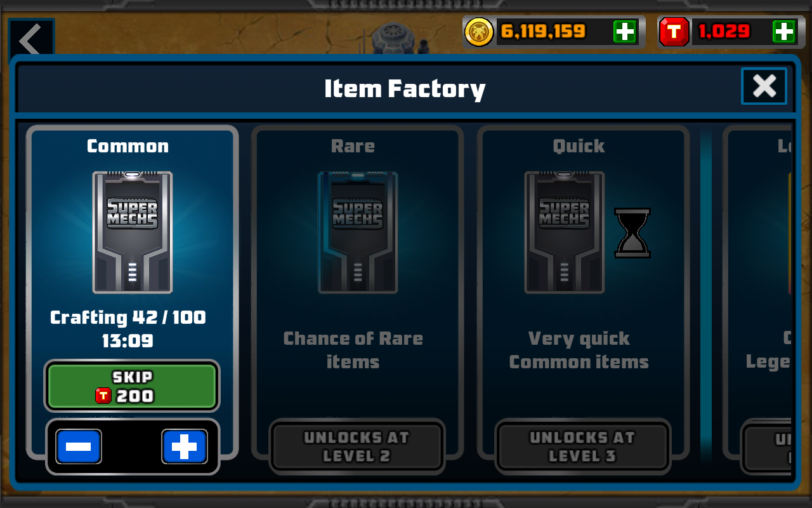Buy more tokens with green plus
This screenshot has height=508, width=812.
(784, 32)
